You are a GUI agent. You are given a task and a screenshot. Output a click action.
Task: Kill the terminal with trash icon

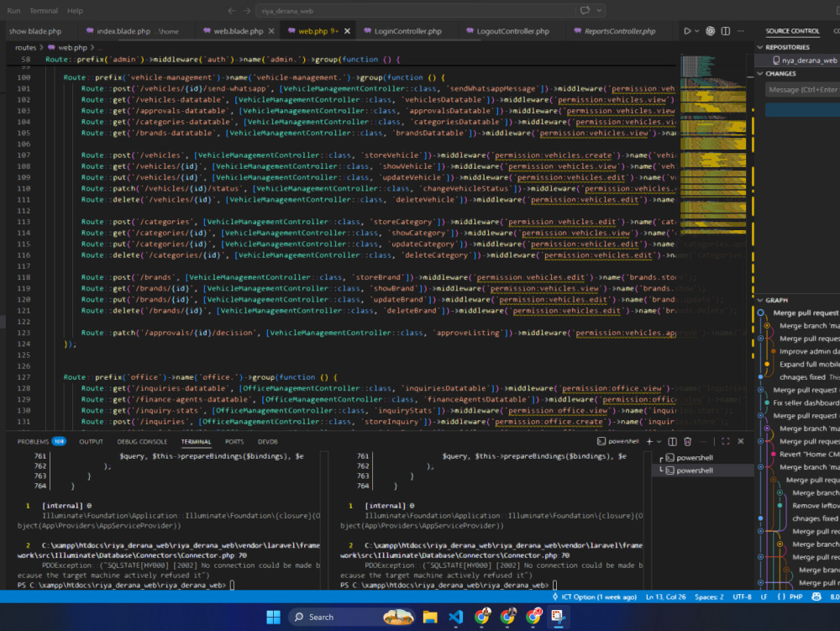point(688,441)
